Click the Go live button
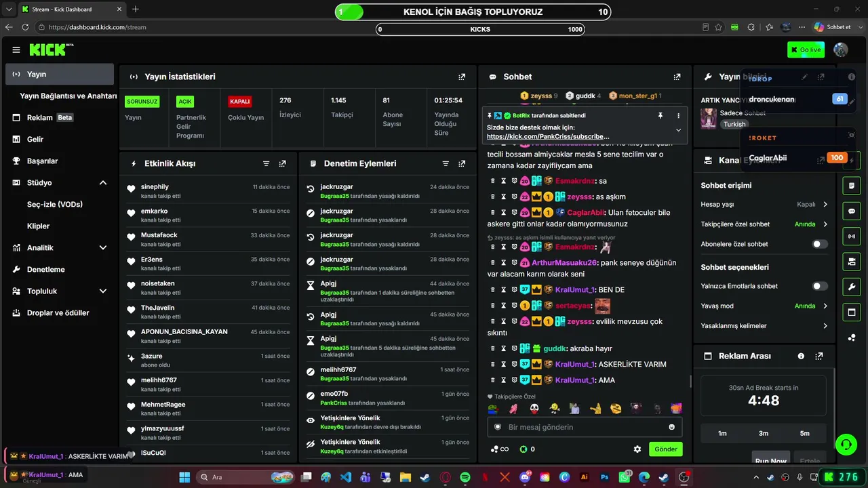 [806, 49]
